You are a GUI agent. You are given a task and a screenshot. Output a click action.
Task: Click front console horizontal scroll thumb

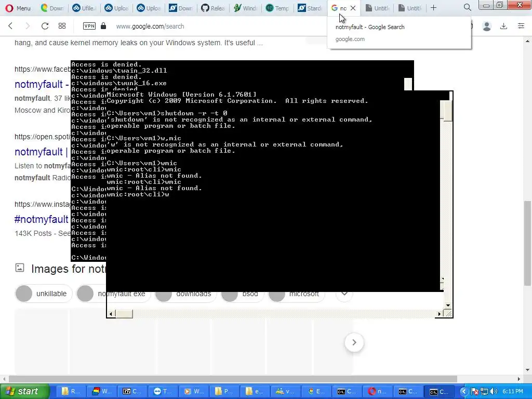(x=124, y=314)
